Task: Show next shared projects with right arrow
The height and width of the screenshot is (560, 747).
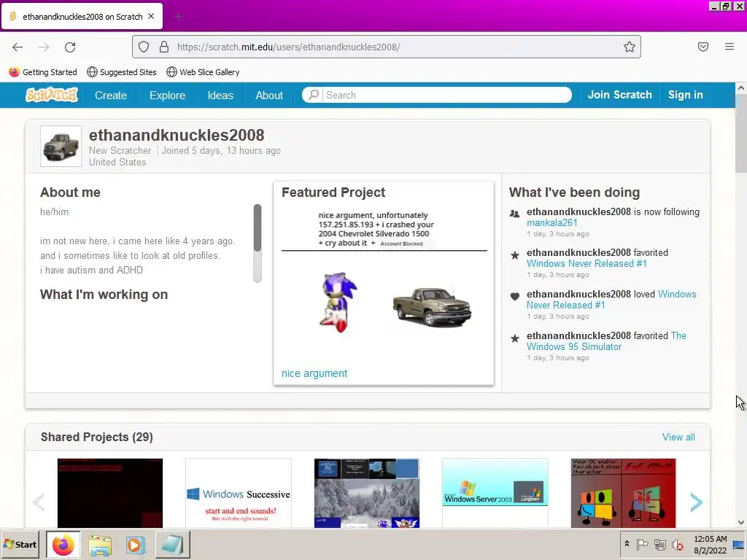Action: (696, 502)
